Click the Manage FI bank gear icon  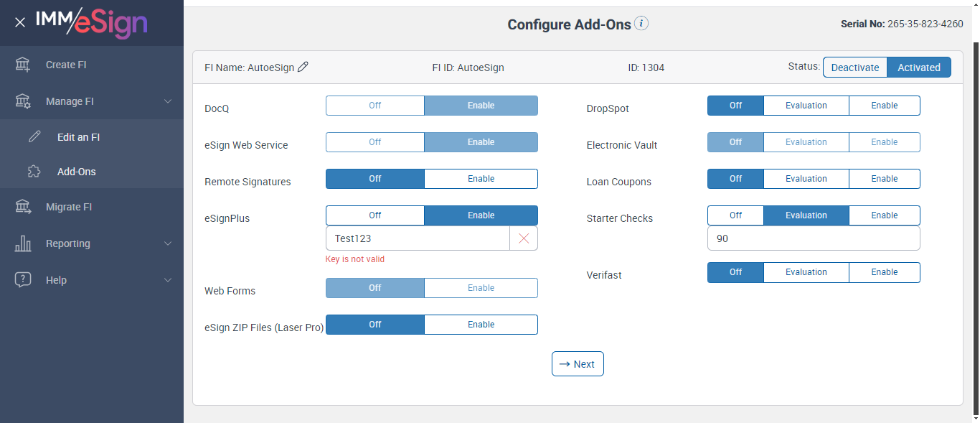pos(23,101)
